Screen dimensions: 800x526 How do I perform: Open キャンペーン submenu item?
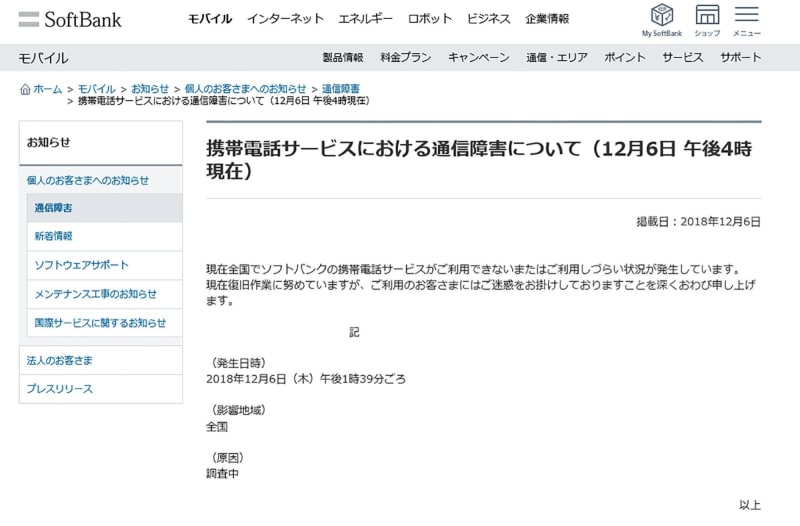479,57
